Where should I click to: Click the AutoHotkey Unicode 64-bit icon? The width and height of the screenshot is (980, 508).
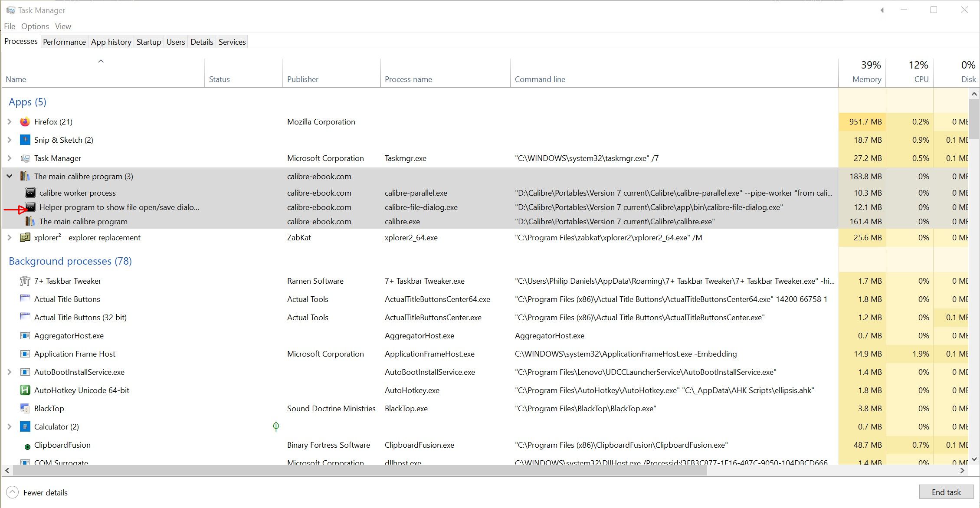click(25, 390)
